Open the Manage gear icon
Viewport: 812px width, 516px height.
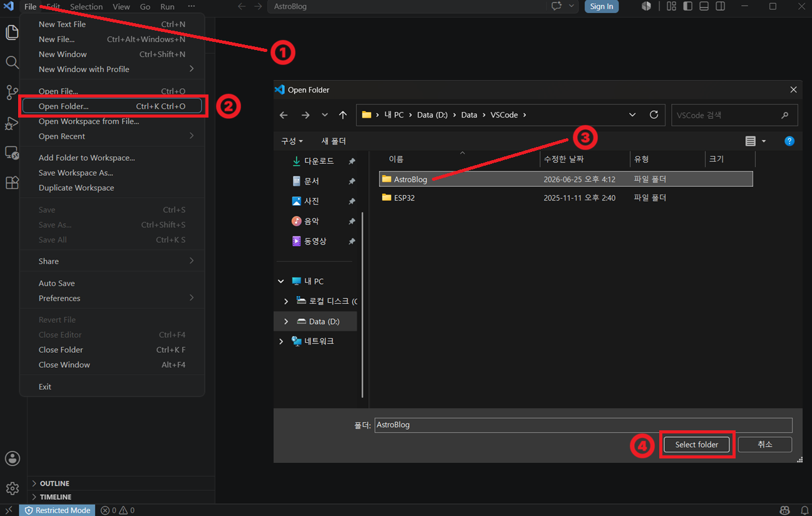click(x=13, y=488)
